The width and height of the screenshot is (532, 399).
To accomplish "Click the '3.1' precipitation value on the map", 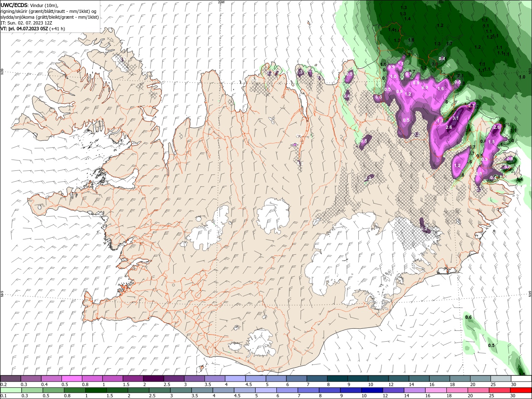I will pyautogui.click(x=455, y=118).
